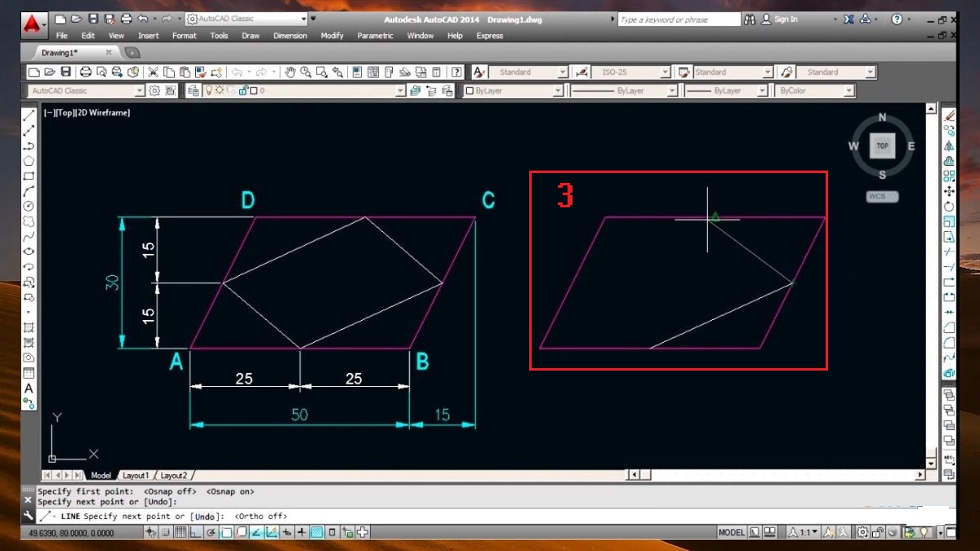This screenshot has height=551, width=980.
Task: Open the Modify menu
Action: (x=332, y=36)
